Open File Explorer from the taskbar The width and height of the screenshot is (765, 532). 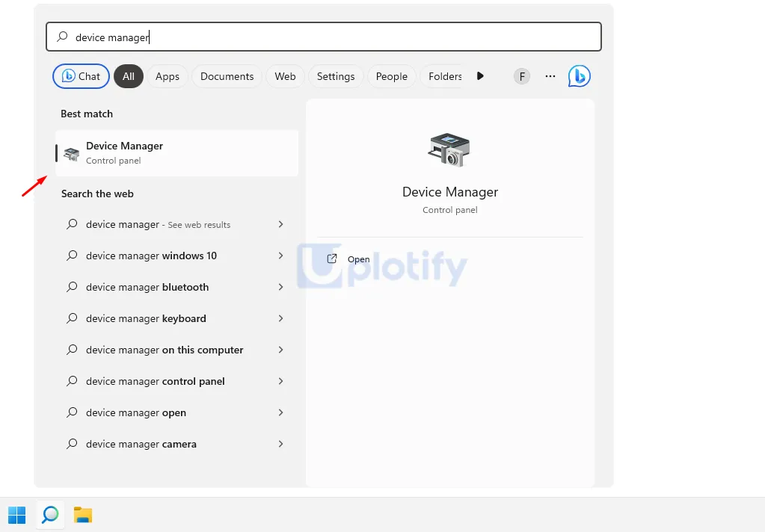click(x=83, y=515)
